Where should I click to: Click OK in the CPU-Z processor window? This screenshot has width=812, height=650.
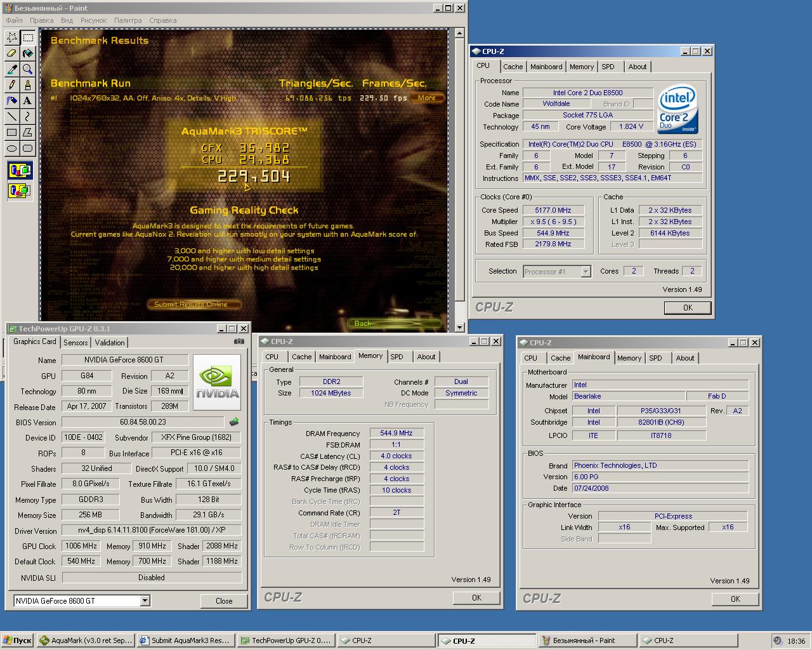688,308
